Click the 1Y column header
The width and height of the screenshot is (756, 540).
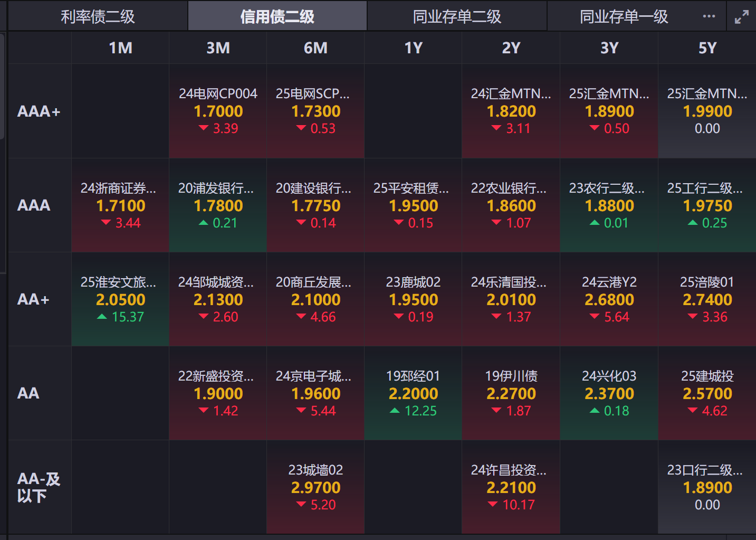pos(413,48)
